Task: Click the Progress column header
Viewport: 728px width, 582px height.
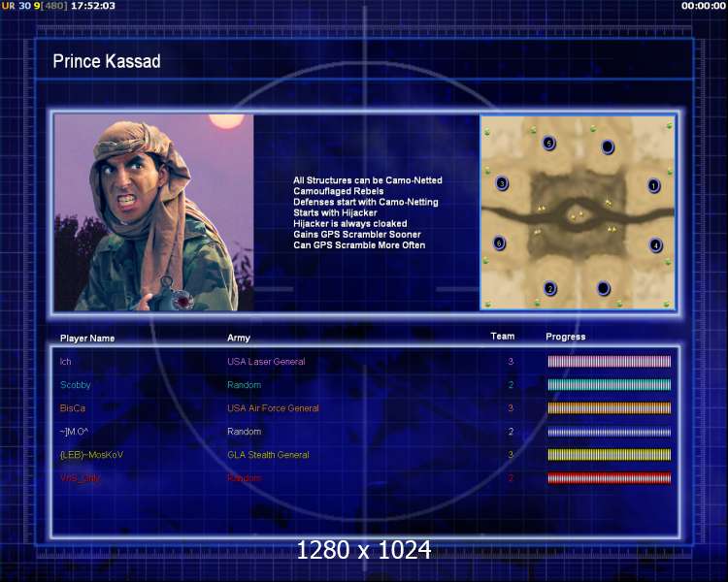Action: point(566,337)
